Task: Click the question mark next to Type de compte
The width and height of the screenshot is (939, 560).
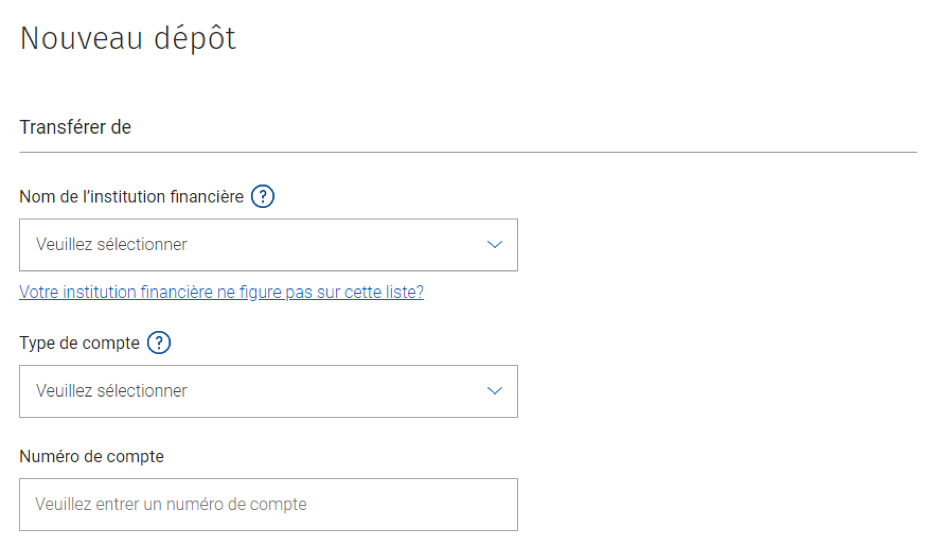Action: tap(159, 343)
